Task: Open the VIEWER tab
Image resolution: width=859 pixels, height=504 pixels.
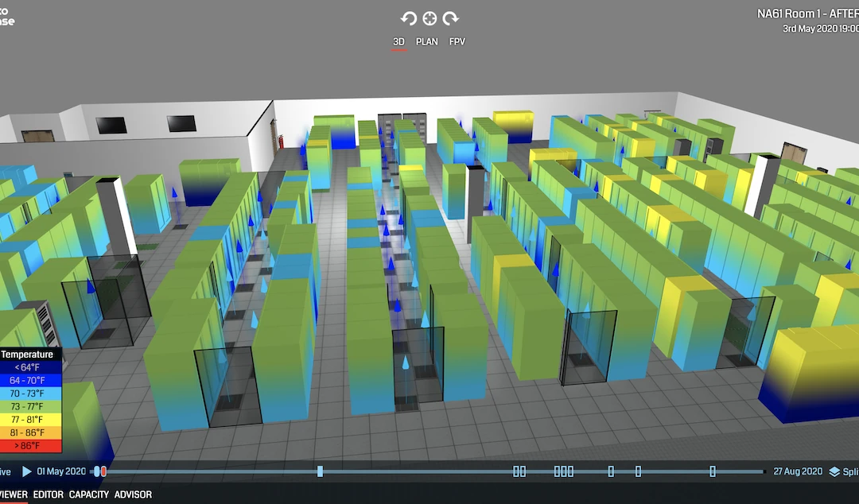Action: 14,494
